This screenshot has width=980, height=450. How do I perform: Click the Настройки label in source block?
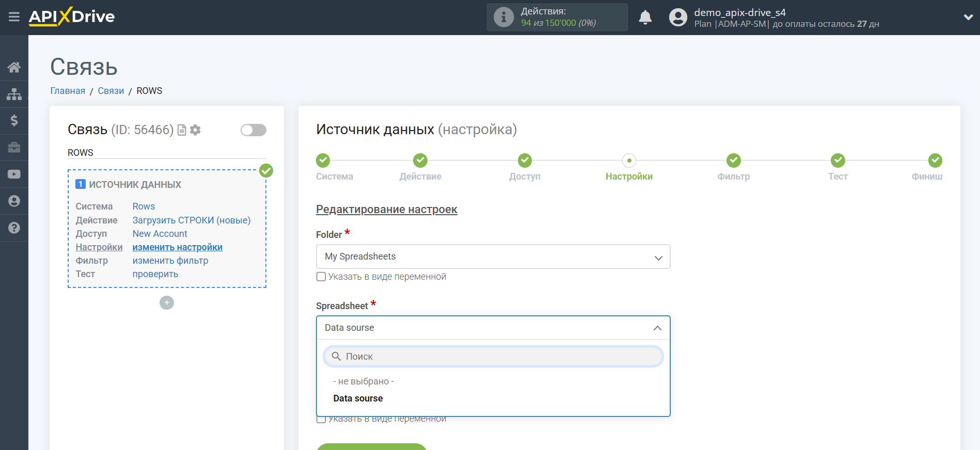[x=99, y=247]
